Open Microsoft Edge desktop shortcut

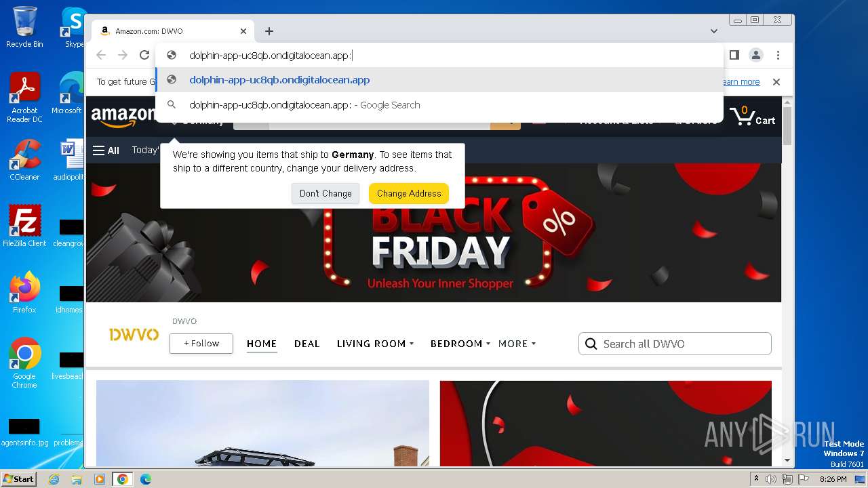[68, 94]
